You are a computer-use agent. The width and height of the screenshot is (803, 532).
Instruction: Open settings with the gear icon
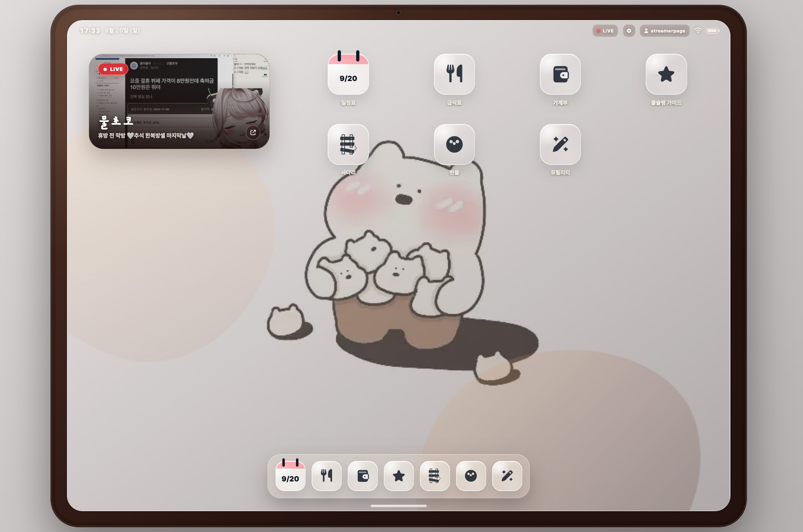629,31
